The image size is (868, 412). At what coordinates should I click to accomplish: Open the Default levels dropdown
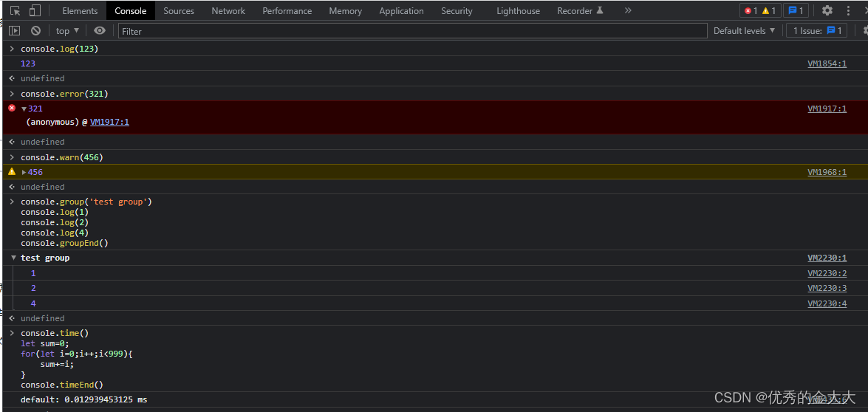[743, 31]
